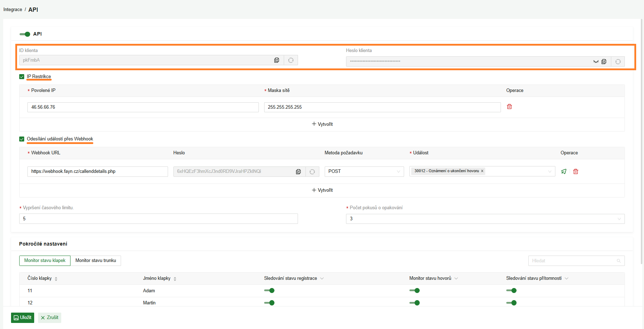Click the search magnifier in Hledat box

[x=619, y=261]
